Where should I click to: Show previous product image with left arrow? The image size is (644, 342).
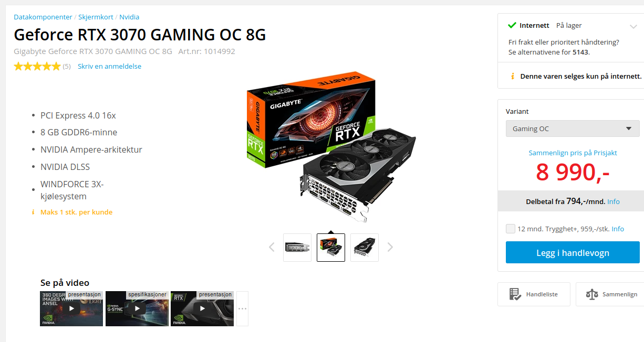[x=272, y=247]
